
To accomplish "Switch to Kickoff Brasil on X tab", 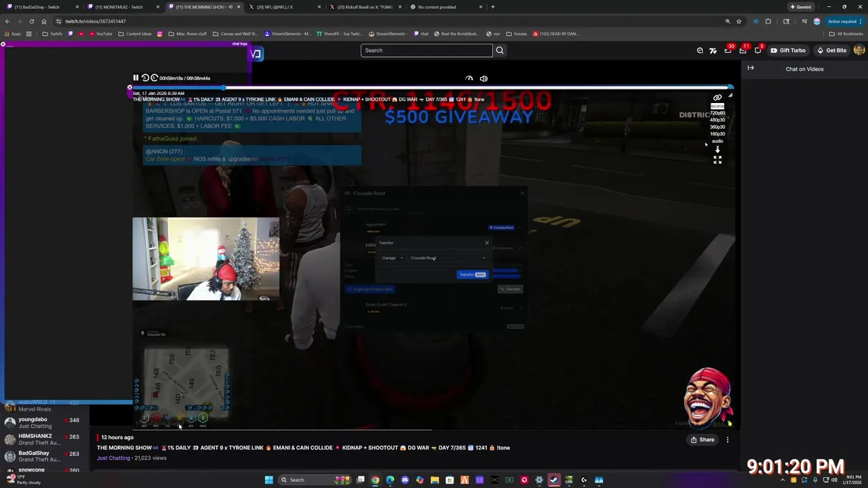I will tap(365, 7).
